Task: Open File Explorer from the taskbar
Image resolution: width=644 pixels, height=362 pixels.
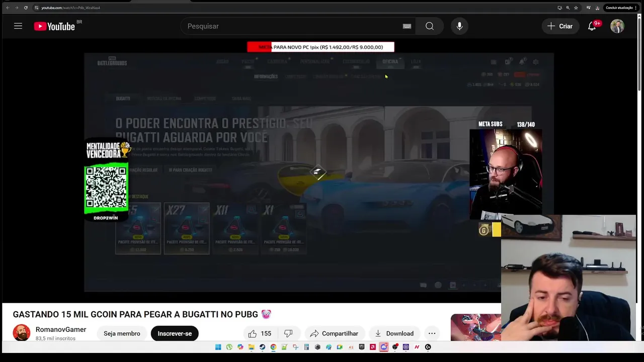Action: [x=252, y=347]
